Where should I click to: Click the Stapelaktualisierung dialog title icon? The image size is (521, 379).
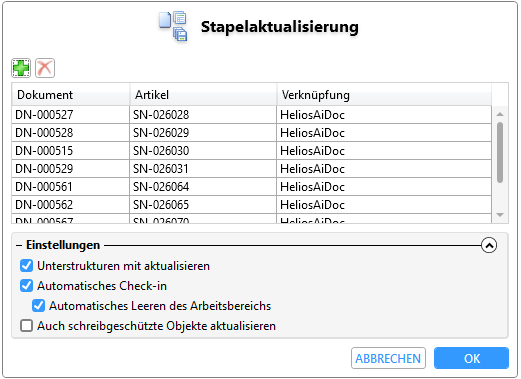[173, 26]
